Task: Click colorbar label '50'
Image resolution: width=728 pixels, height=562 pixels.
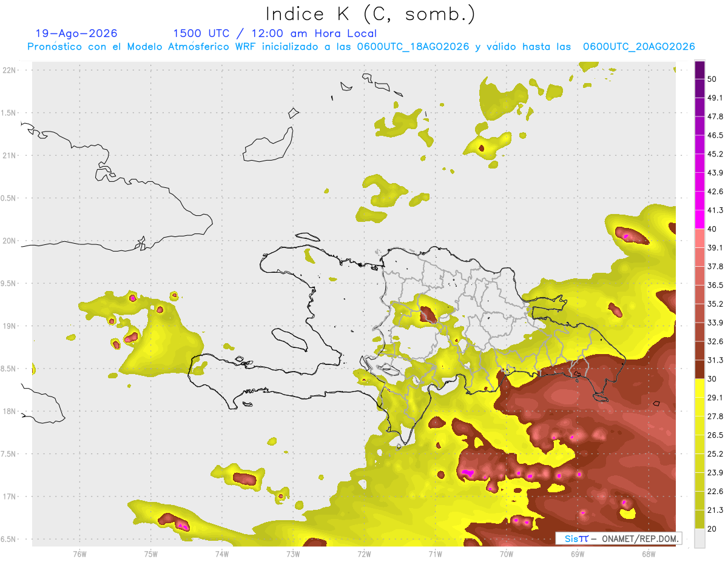Action: click(x=712, y=79)
